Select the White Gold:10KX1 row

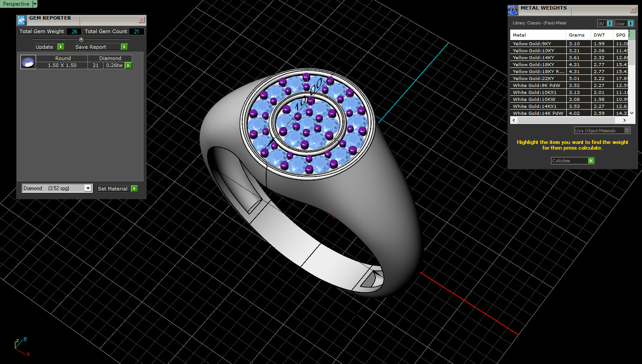point(570,92)
